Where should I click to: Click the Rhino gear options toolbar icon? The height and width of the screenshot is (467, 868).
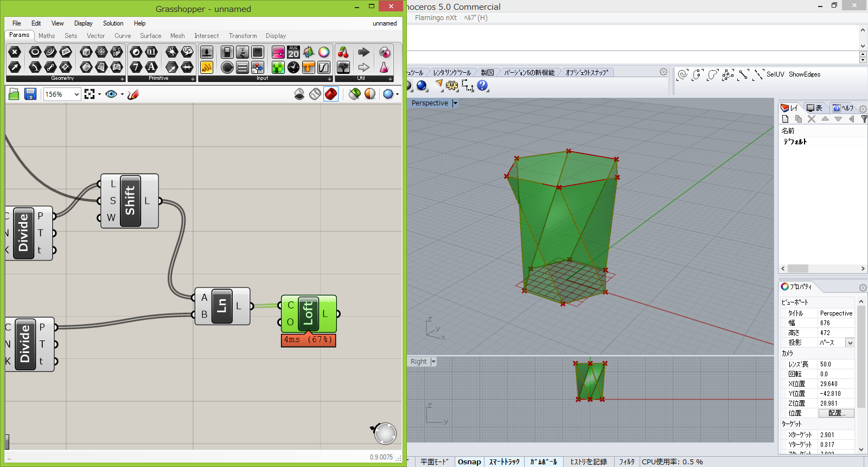pyautogui.click(x=452, y=85)
